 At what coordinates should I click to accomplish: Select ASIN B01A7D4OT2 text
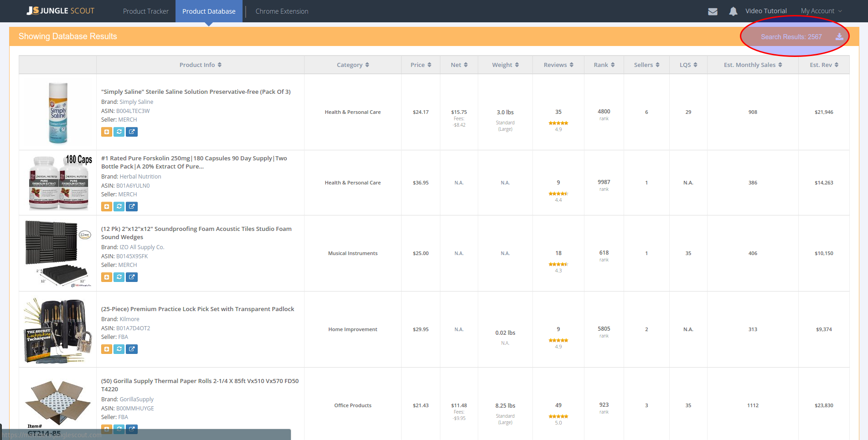tap(133, 328)
